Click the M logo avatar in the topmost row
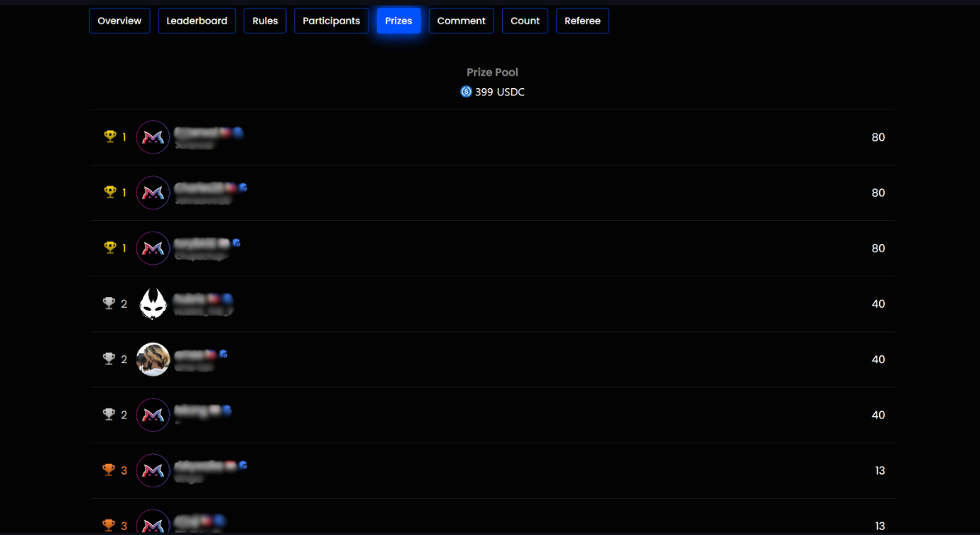Viewport: 980px width, 535px height. (153, 137)
